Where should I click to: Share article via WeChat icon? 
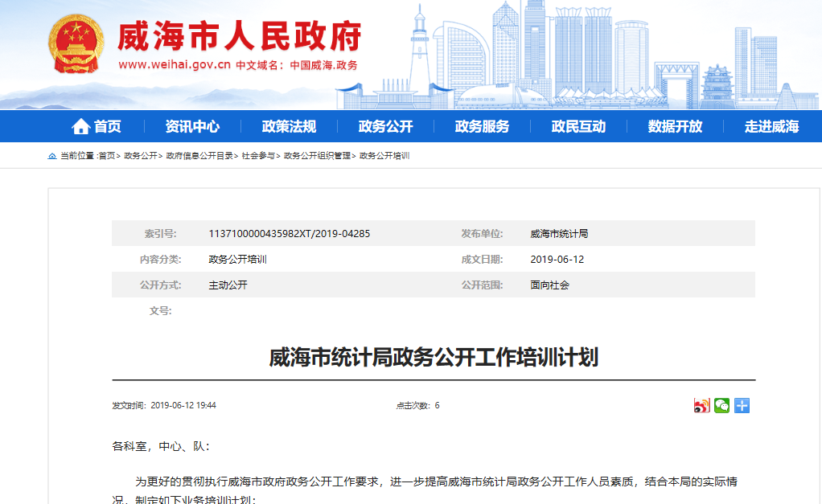pyautogui.click(x=722, y=406)
